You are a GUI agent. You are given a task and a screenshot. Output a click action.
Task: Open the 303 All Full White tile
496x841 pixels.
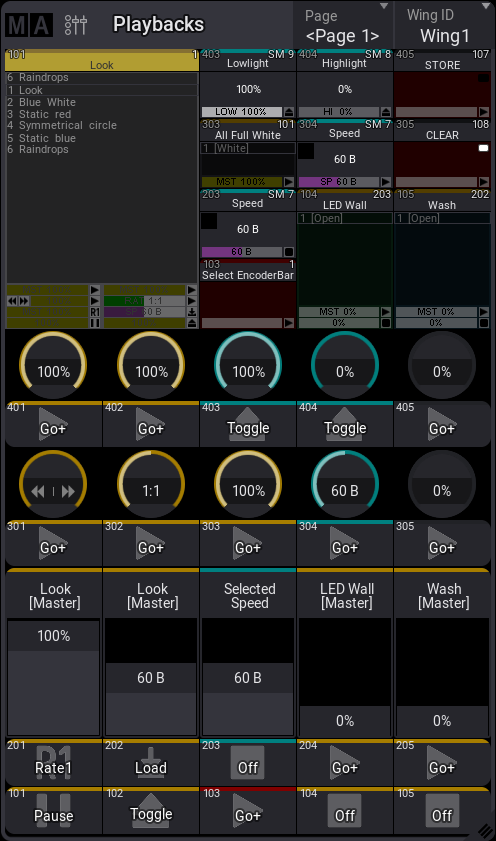[x=248, y=153]
